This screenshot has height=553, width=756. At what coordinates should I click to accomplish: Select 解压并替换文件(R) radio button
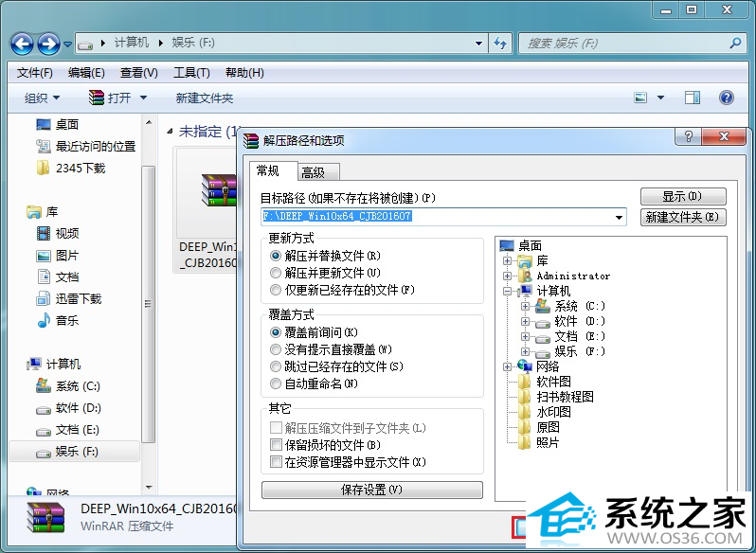point(276,256)
